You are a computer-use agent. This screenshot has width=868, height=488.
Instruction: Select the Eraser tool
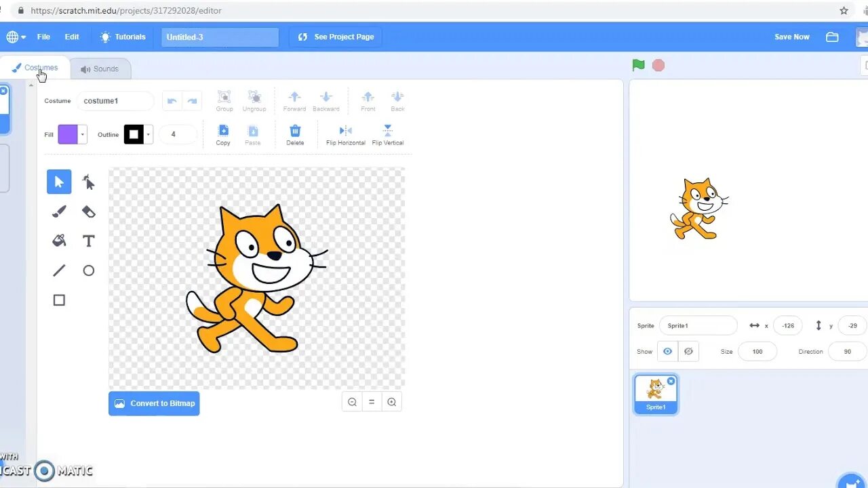click(x=88, y=211)
